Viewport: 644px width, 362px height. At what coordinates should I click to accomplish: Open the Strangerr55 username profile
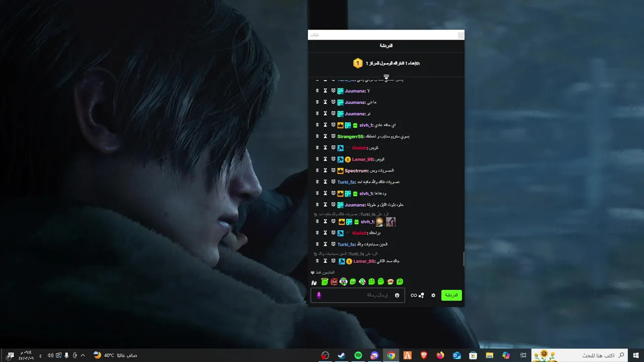[x=351, y=136]
